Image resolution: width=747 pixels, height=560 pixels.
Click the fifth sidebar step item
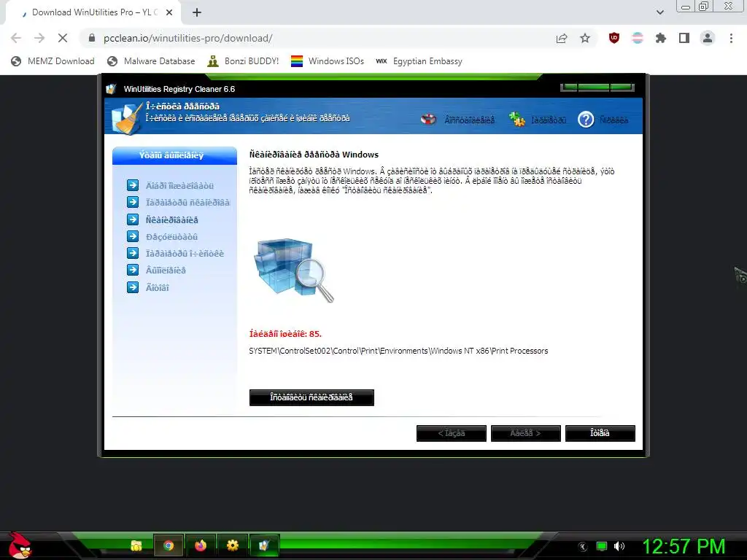(175, 253)
